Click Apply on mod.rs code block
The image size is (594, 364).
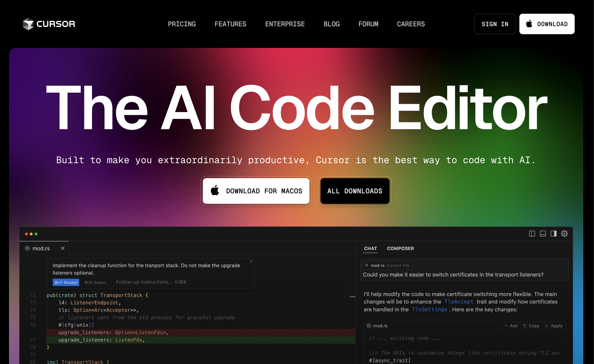pos(554,326)
